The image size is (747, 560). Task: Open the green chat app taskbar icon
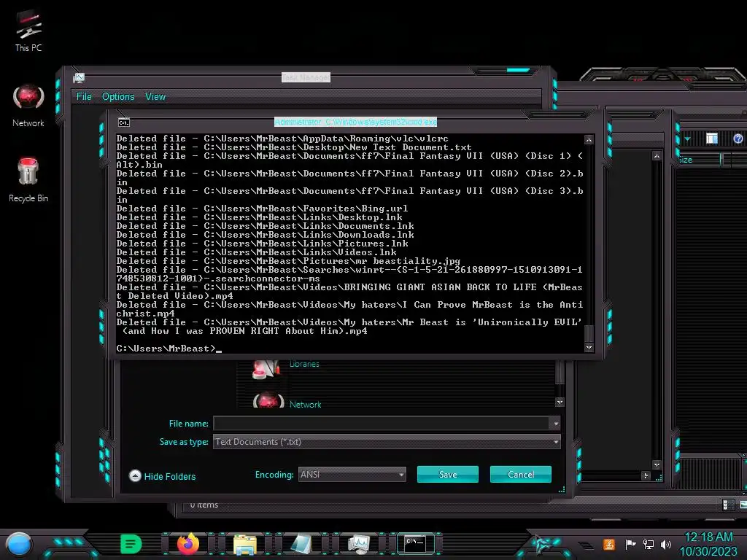pyautogui.click(x=131, y=544)
